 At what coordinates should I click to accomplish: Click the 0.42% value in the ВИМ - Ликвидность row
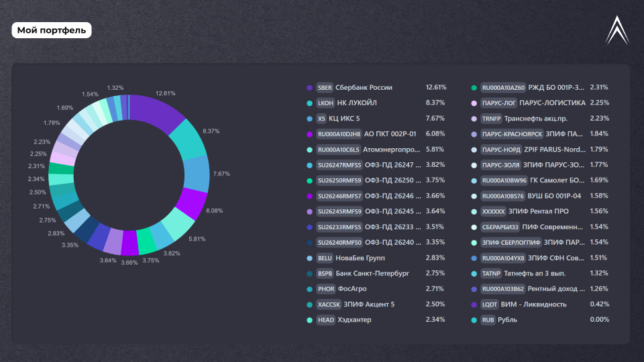600,304
